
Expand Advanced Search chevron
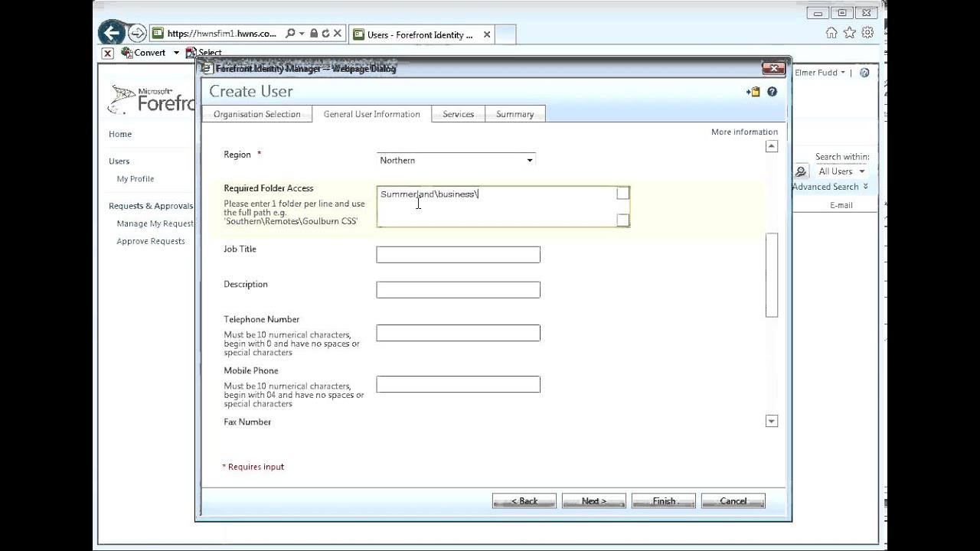[865, 187]
